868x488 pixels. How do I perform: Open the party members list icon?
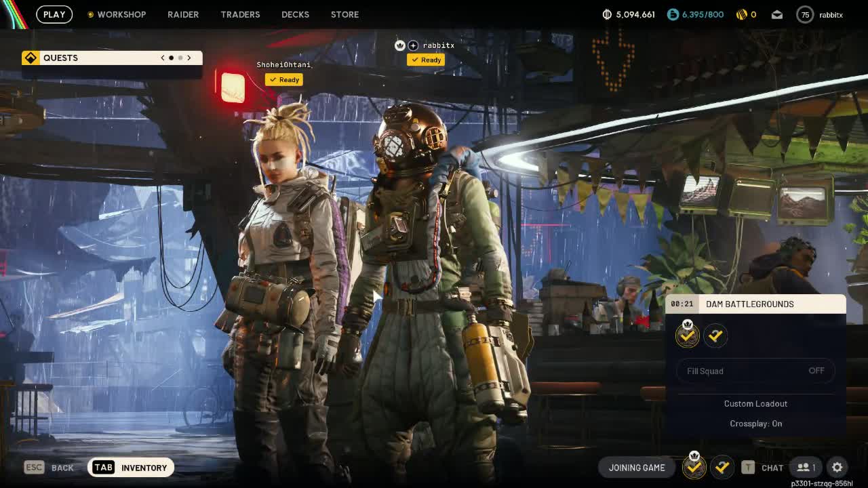pos(806,467)
